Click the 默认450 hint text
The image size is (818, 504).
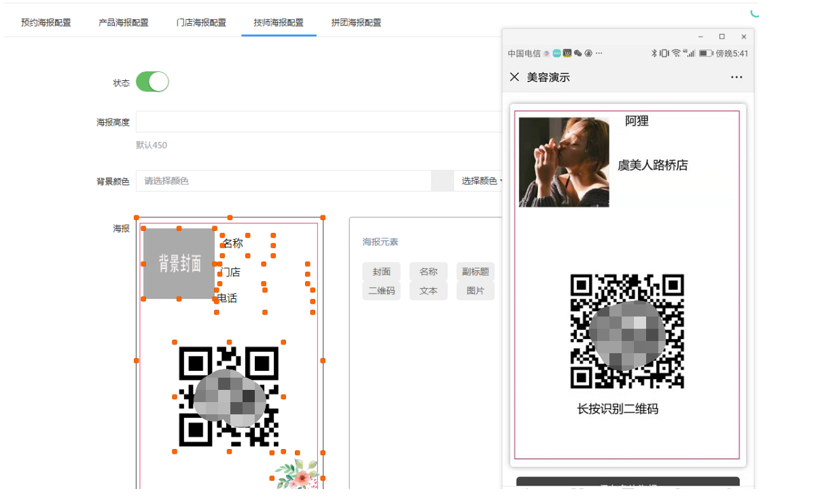(x=152, y=145)
